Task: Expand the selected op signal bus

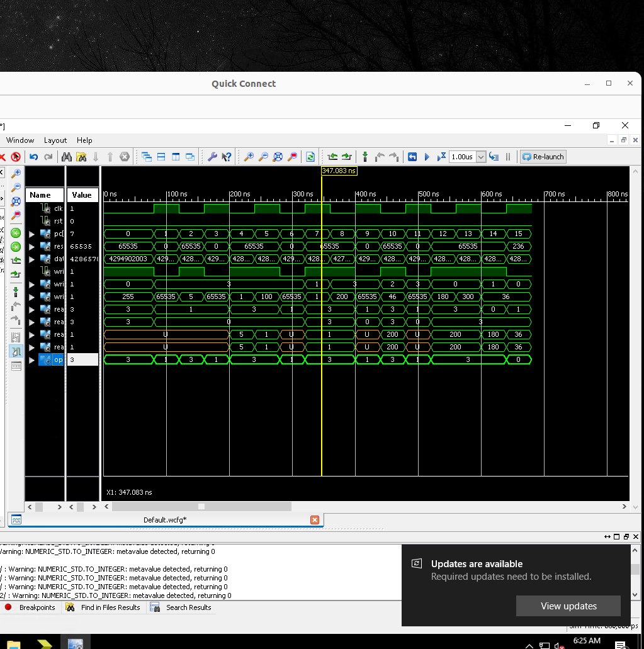Action: 32,359
